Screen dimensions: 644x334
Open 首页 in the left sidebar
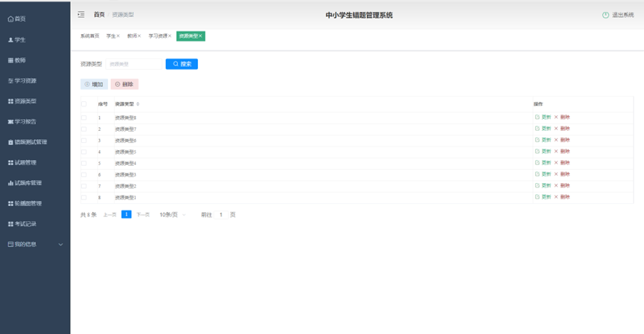(17, 19)
